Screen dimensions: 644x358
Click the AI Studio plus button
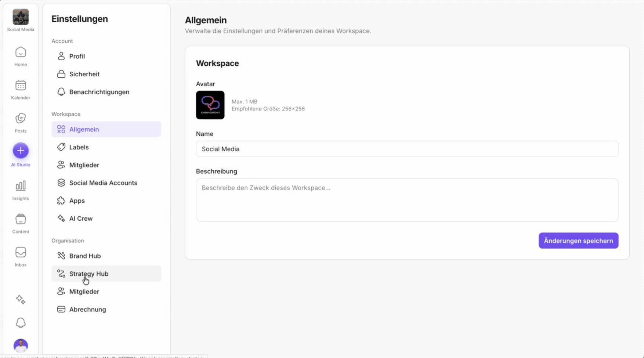21,151
